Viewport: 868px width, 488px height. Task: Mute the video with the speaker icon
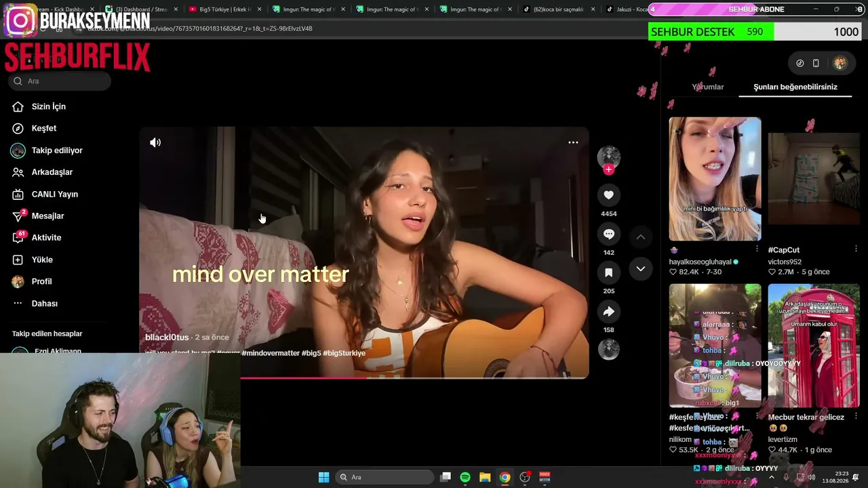[x=155, y=142]
